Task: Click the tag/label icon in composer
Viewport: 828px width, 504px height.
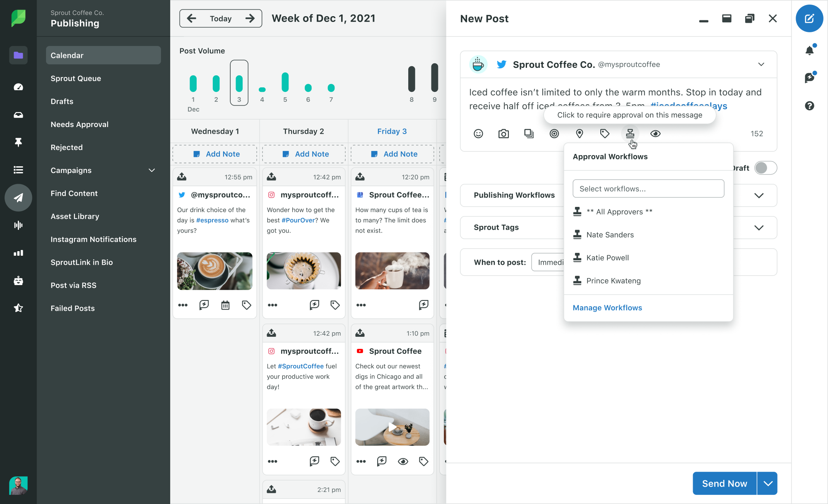Action: pos(605,134)
